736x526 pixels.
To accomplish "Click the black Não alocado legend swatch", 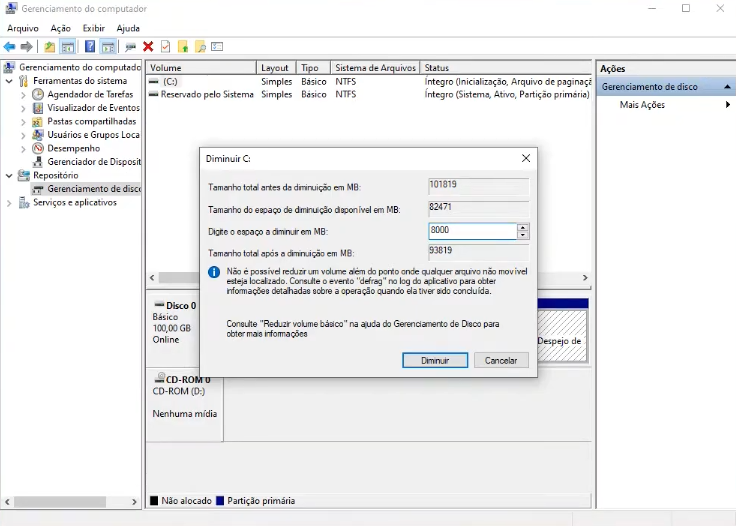I will click(154, 501).
